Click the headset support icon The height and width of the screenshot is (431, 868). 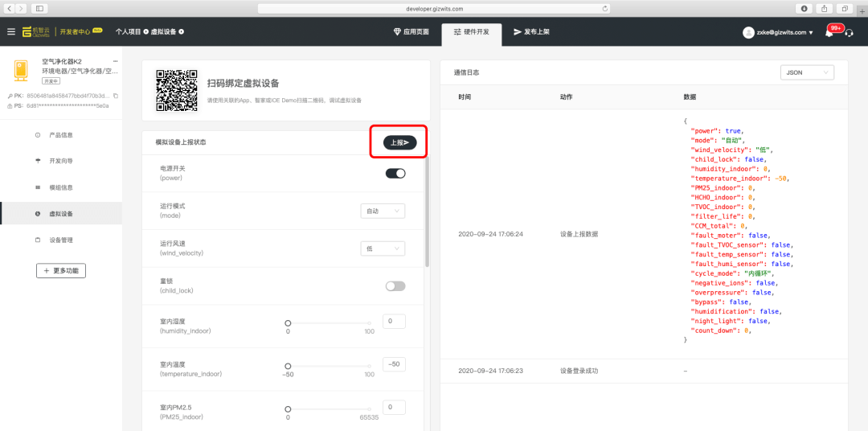849,33
